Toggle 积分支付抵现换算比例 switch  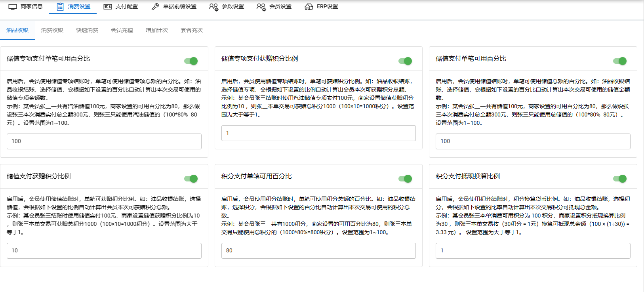tap(620, 179)
